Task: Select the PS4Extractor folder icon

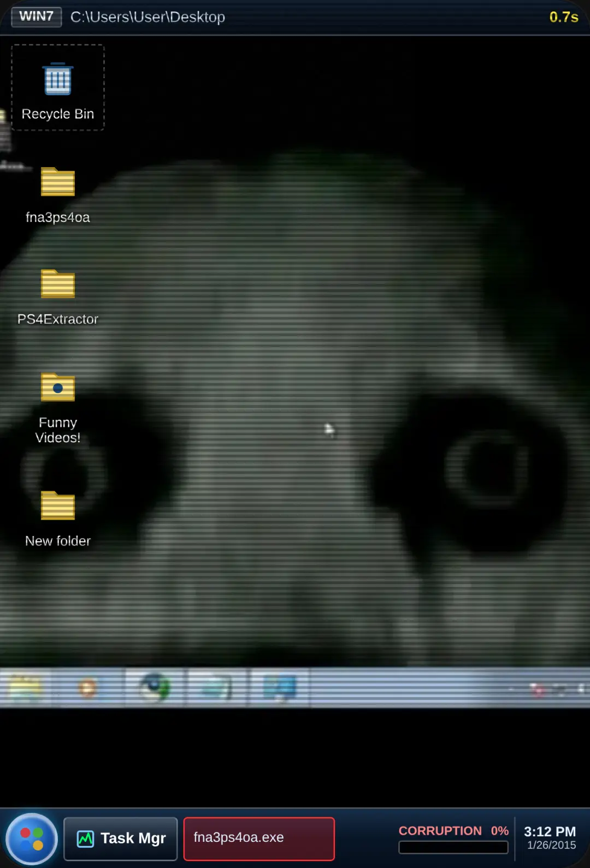Action: pyautogui.click(x=58, y=284)
